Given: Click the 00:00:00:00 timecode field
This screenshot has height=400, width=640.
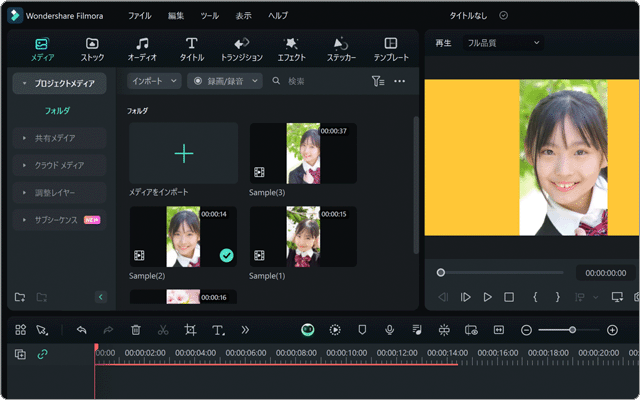Looking at the screenshot, I should tap(606, 273).
